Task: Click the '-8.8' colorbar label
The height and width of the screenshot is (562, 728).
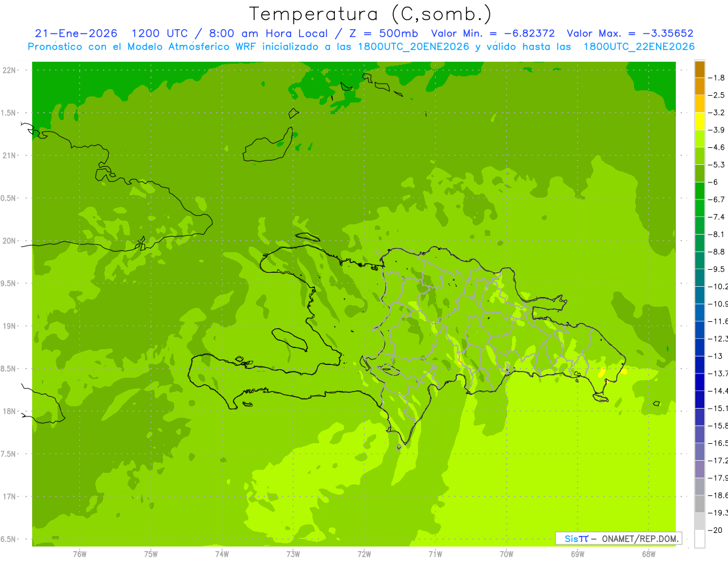Action: [x=716, y=252]
